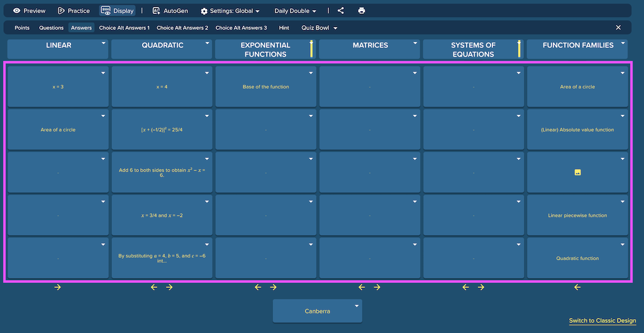Click the image icon in Function Families cell

(x=577, y=173)
